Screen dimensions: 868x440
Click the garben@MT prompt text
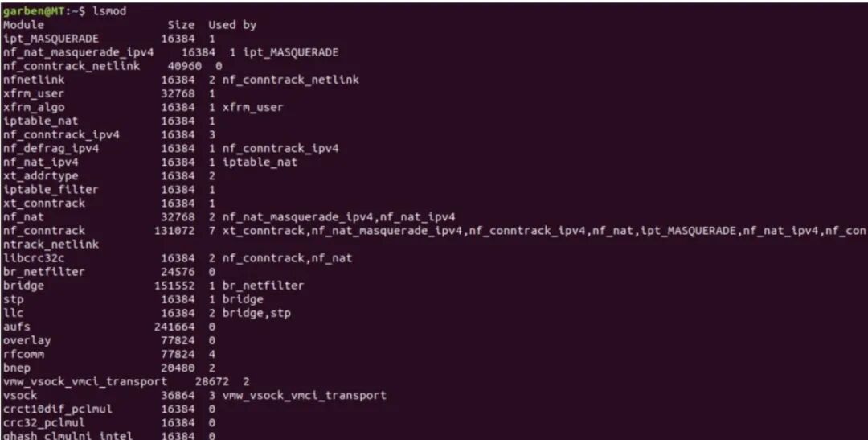[x=33, y=11]
